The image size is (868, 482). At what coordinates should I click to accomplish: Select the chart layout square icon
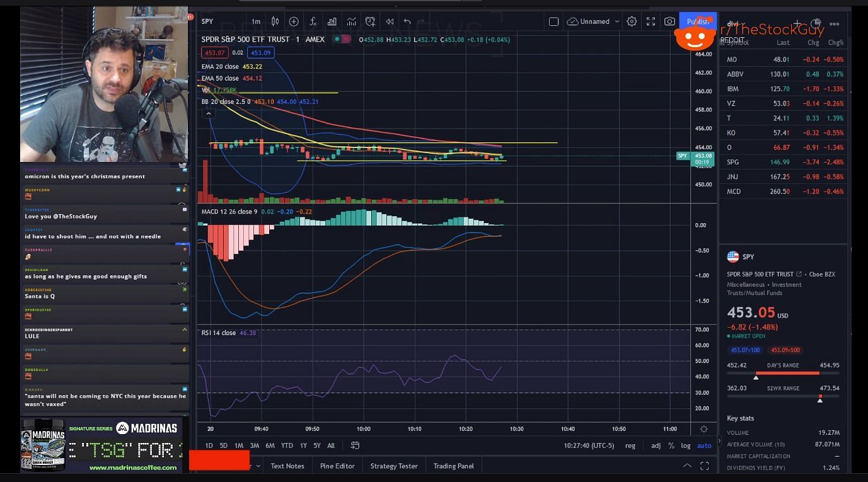[x=553, y=21]
